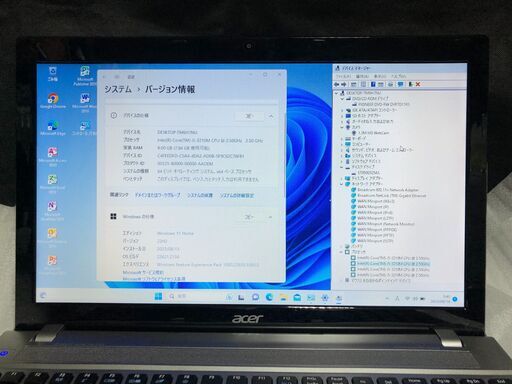Open Microsoft Publisher 2010 desktop shortcut

85,76
